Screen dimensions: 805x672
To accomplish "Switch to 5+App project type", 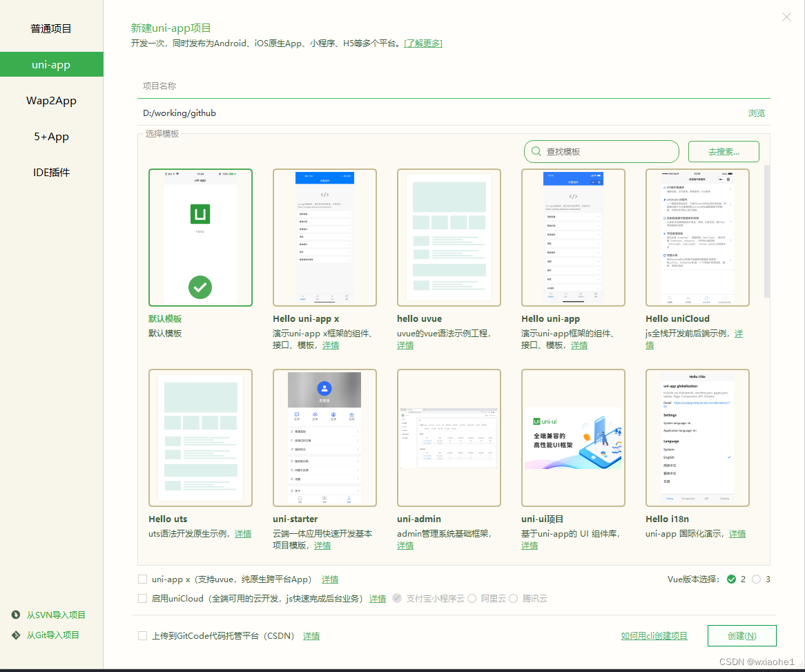I will (x=51, y=137).
